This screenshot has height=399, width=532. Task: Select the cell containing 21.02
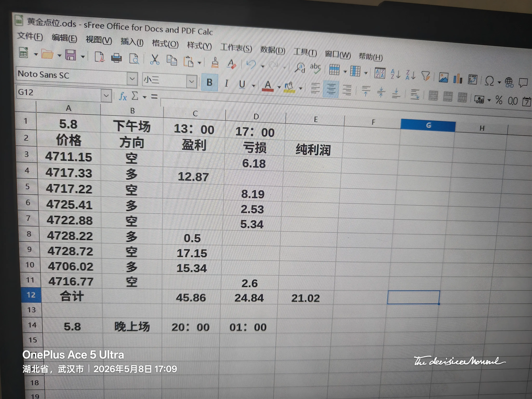coord(306,298)
